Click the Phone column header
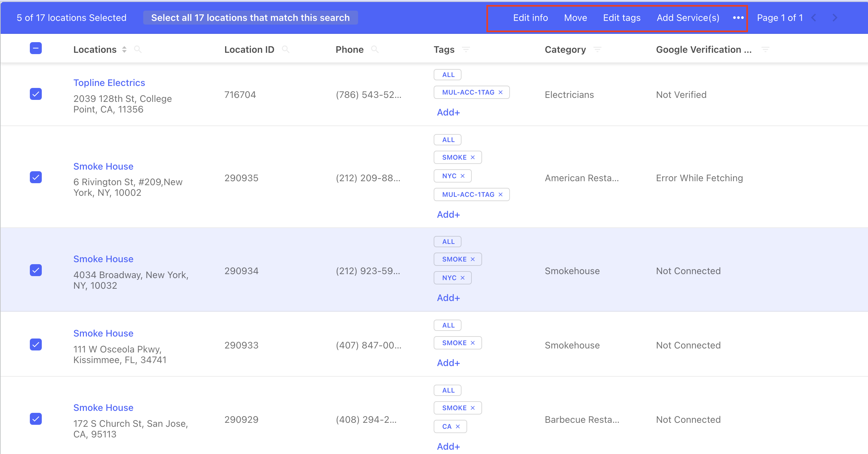 coord(349,49)
